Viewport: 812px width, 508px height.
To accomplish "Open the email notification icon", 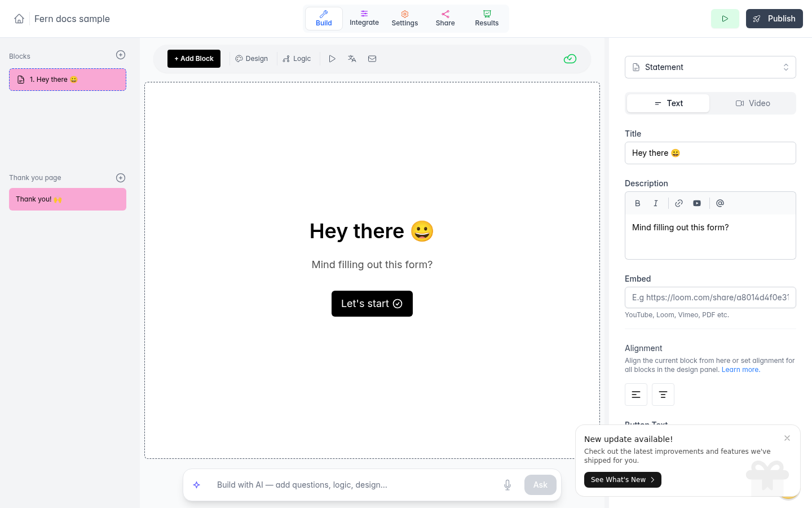I will tap(372, 59).
